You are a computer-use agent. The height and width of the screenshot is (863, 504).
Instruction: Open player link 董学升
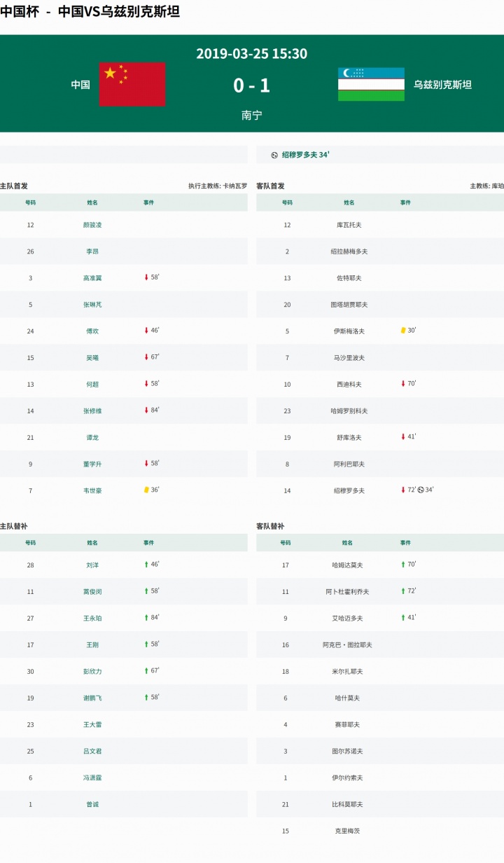92,464
